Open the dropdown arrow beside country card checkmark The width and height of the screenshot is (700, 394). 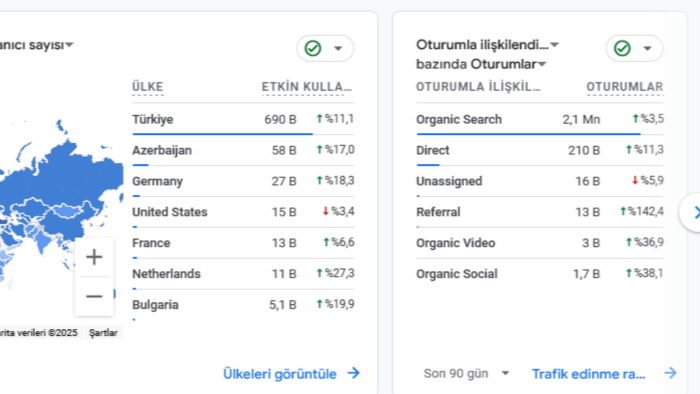coord(338,48)
